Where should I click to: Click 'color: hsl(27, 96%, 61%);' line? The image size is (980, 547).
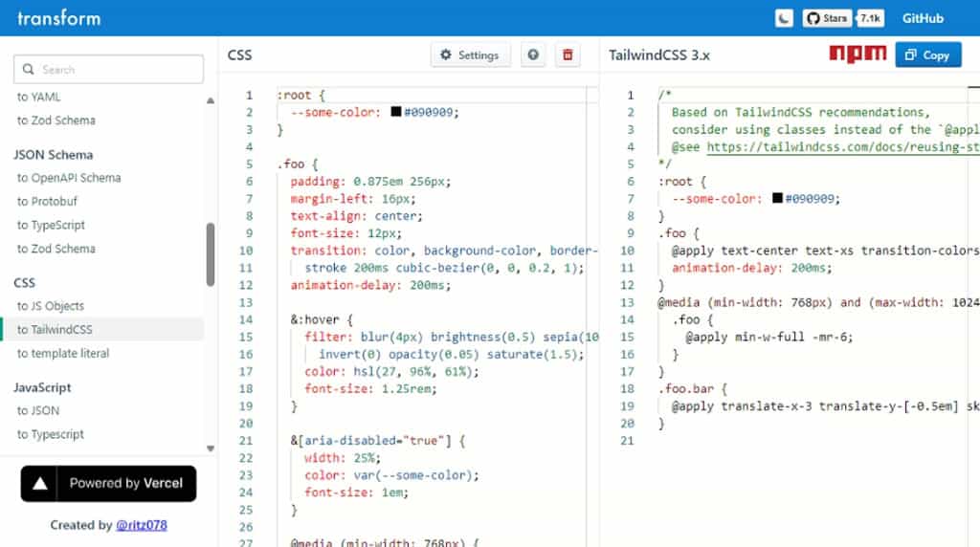391,372
